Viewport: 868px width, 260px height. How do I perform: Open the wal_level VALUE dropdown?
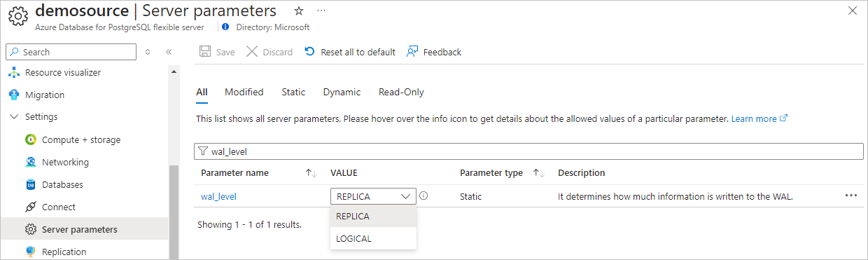click(x=373, y=196)
